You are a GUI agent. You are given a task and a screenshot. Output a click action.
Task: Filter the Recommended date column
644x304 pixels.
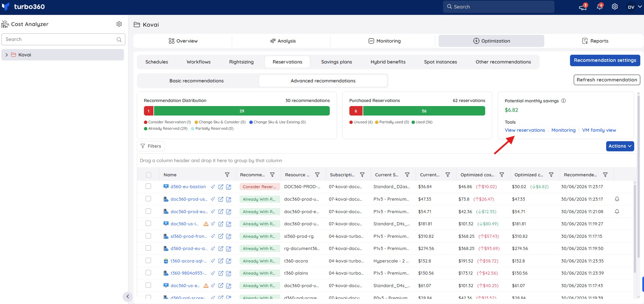click(605, 175)
